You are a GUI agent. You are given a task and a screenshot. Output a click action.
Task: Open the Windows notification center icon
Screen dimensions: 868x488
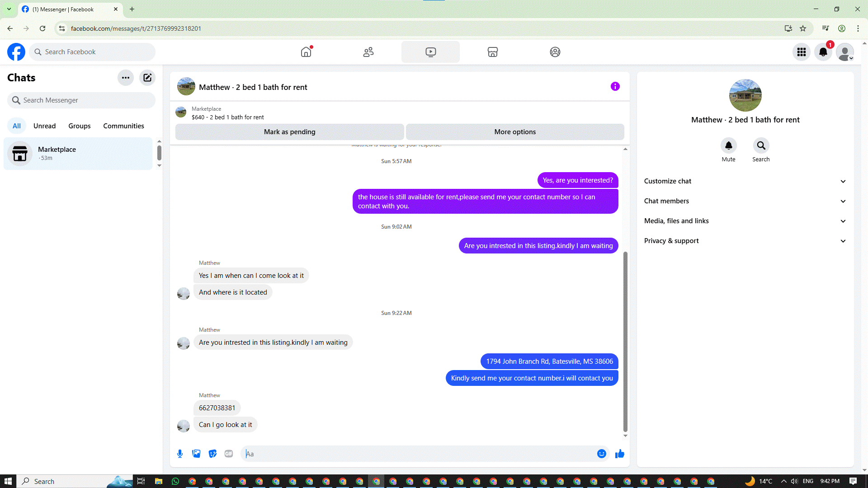coord(853,481)
